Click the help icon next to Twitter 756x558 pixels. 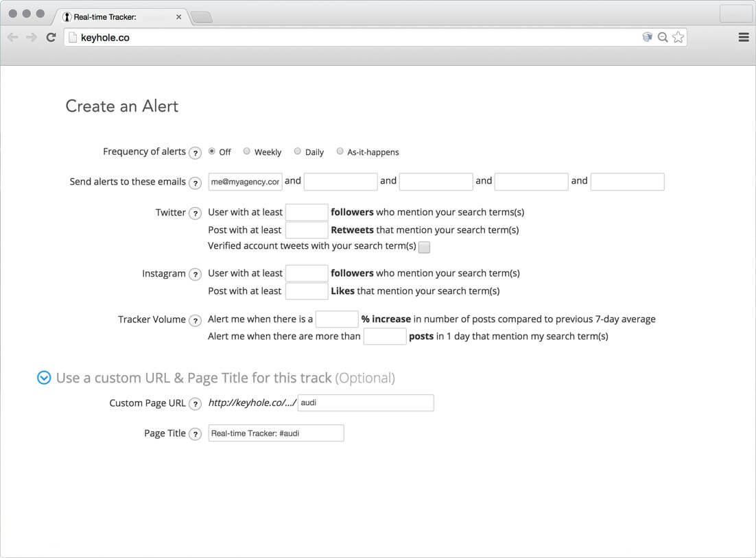pyautogui.click(x=195, y=213)
